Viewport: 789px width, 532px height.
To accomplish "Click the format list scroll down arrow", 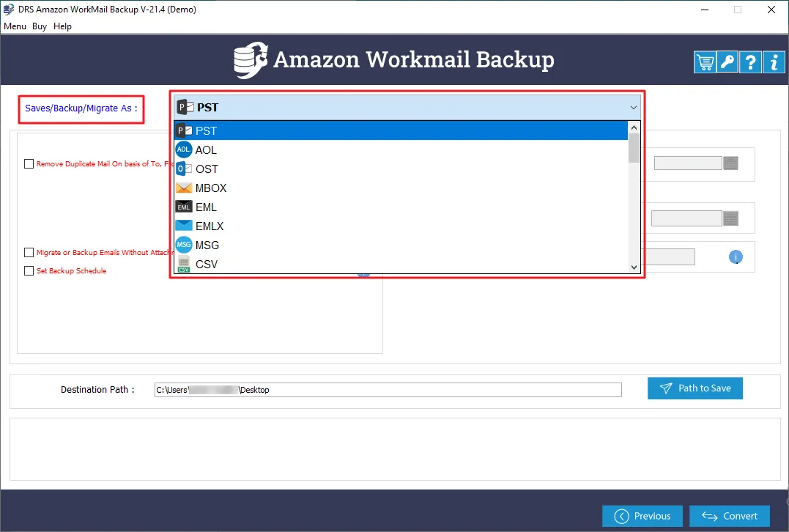I will 634,267.
